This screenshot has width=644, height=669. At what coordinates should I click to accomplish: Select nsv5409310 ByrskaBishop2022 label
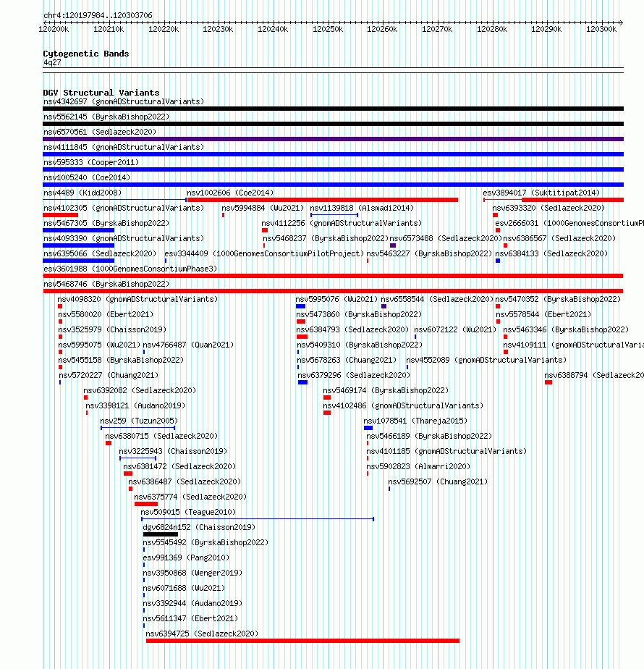coord(360,345)
